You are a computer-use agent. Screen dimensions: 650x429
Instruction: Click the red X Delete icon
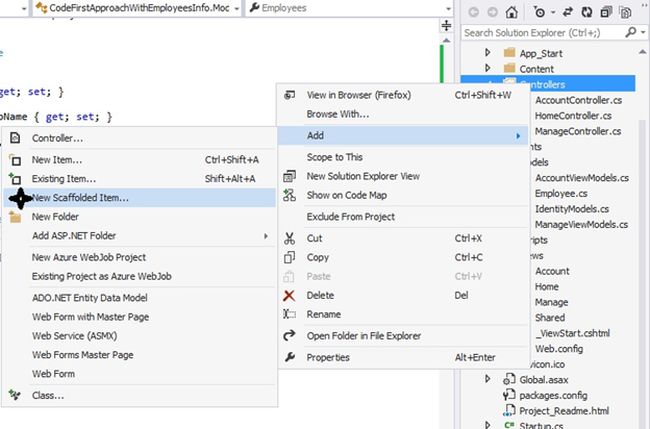pyautogui.click(x=290, y=295)
